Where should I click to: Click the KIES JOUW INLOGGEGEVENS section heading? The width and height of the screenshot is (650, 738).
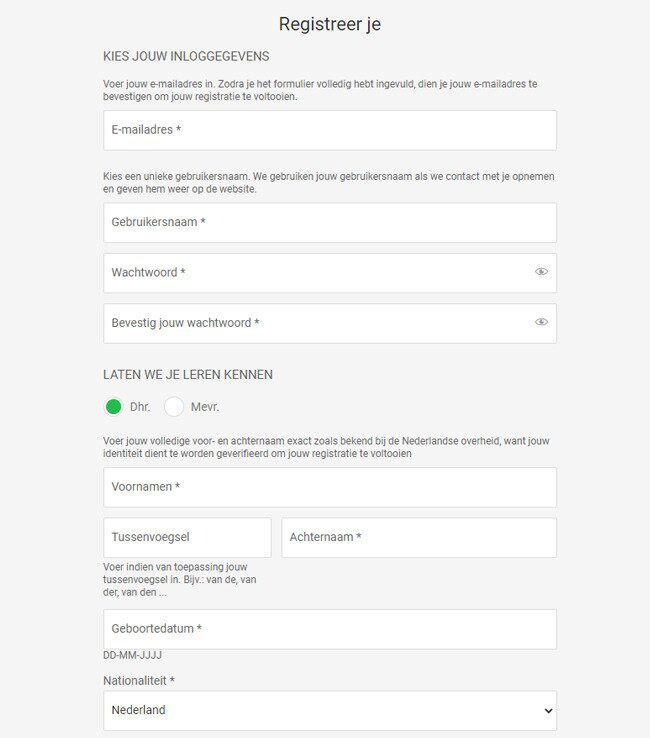point(186,56)
